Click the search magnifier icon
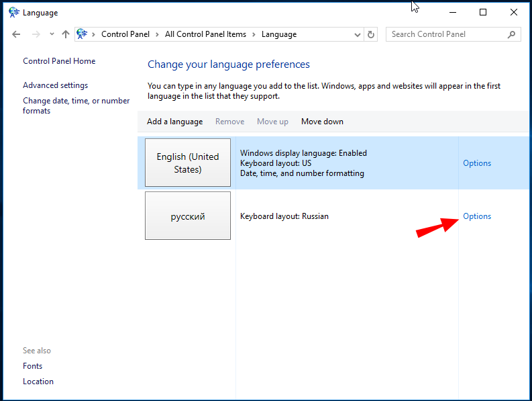 click(512, 34)
